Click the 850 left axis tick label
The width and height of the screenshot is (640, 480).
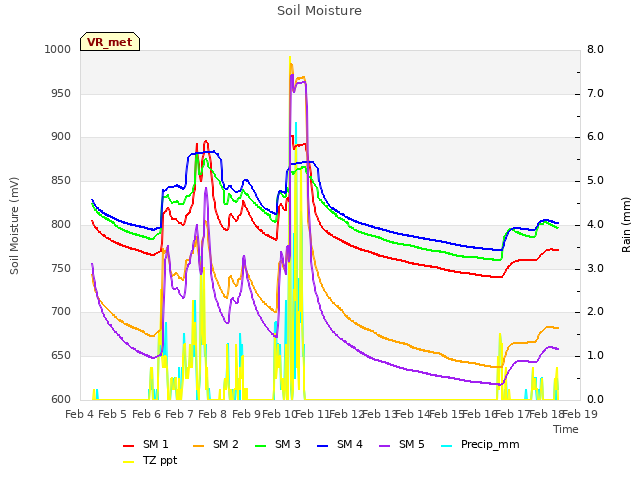tap(61, 180)
